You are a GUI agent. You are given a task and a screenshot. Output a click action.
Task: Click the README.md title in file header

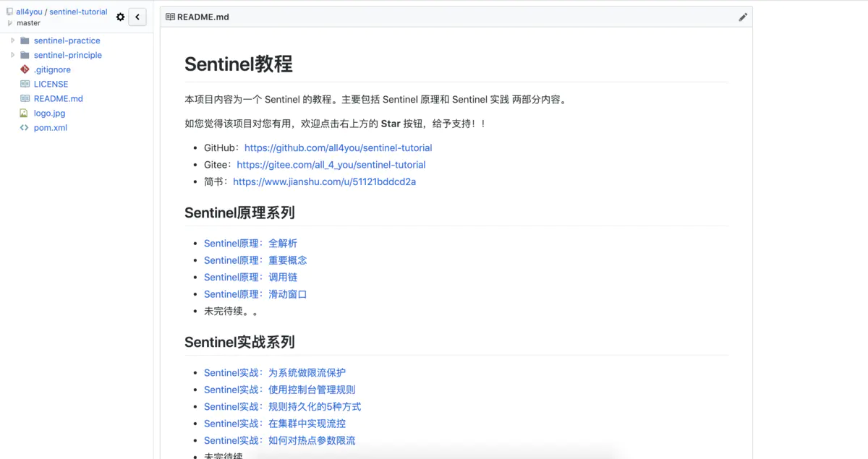point(203,17)
